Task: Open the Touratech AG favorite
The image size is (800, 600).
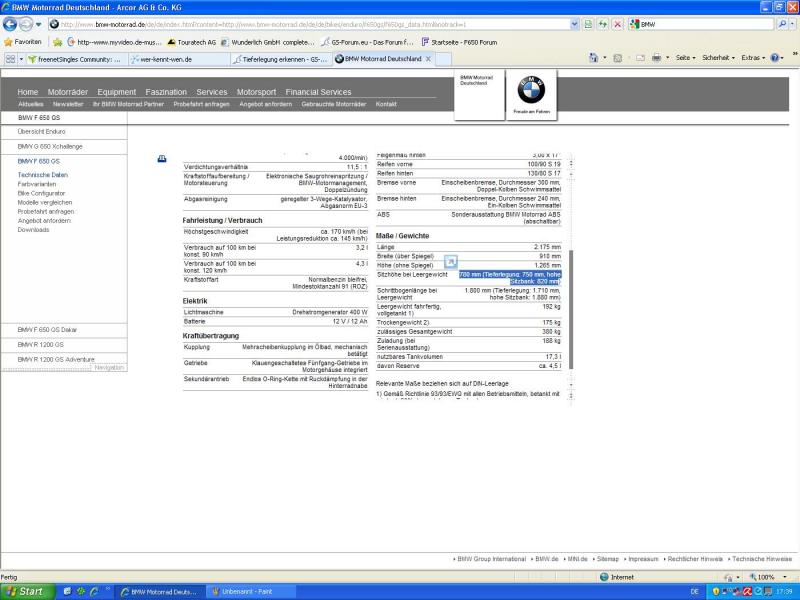Action: [x=192, y=42]
